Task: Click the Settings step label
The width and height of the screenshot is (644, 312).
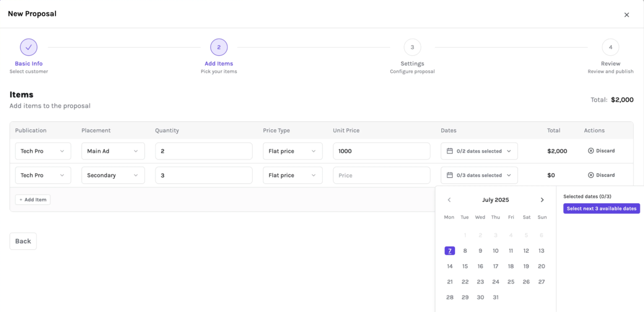Action: tap(412, 64)
